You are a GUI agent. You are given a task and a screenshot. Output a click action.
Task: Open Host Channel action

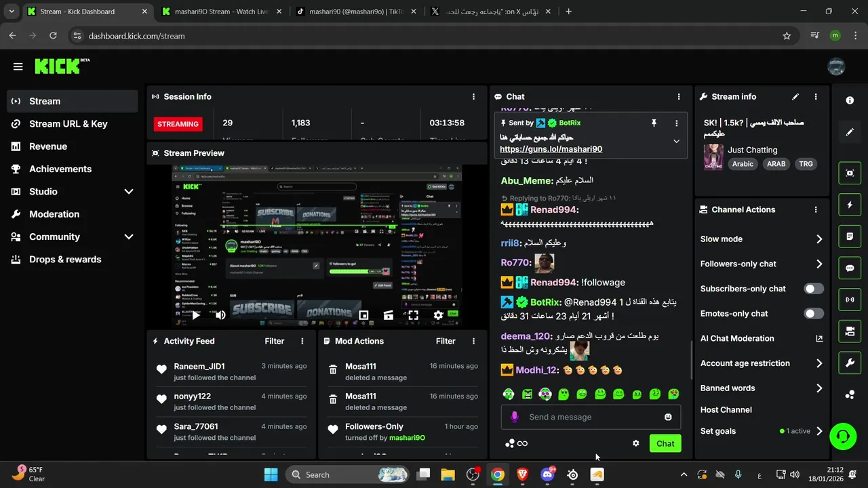[x=726, y=409]
